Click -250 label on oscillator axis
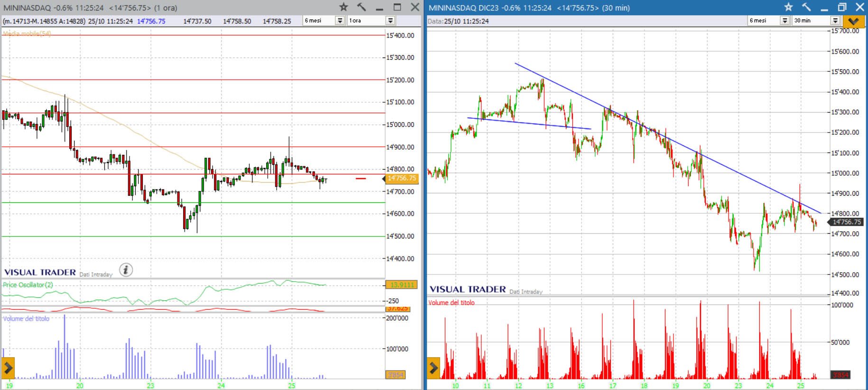 pyautogui.click(x=393, y=301)
